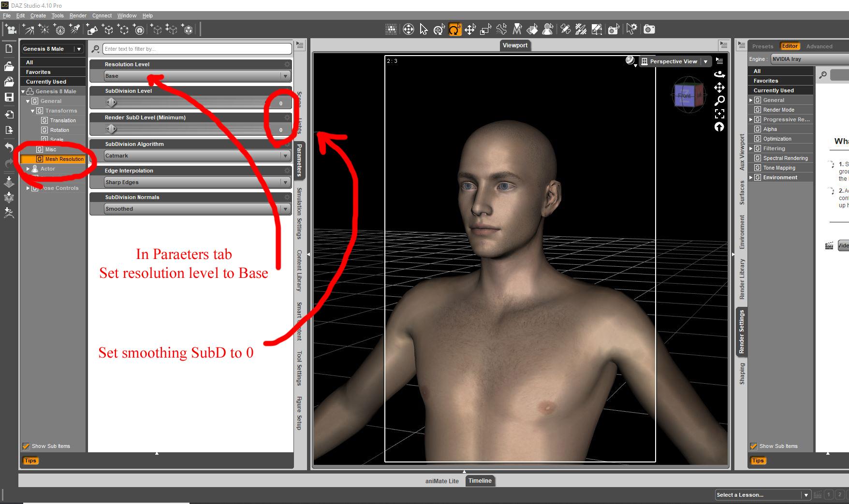Create a new camera from the toolbar
This screenshot has height=504, width=849.
(11, 29)
